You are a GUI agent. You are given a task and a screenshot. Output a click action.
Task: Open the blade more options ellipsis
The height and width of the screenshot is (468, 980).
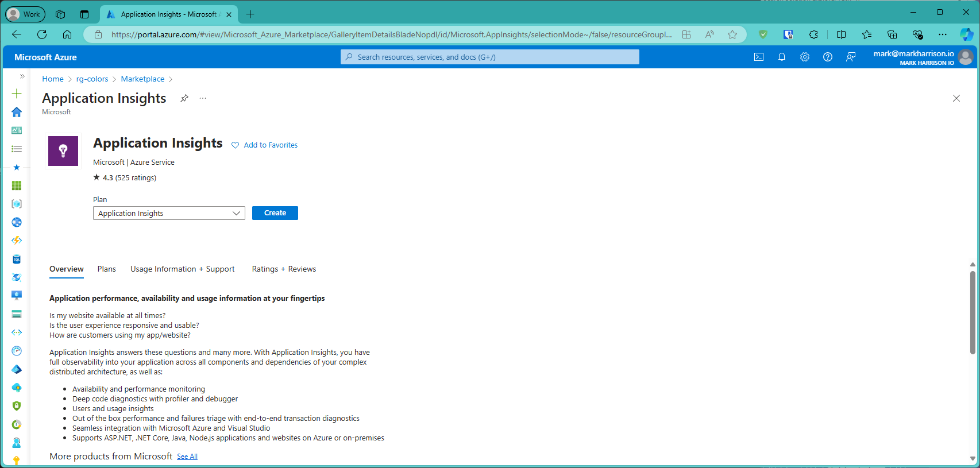click(x=203, y=98)
